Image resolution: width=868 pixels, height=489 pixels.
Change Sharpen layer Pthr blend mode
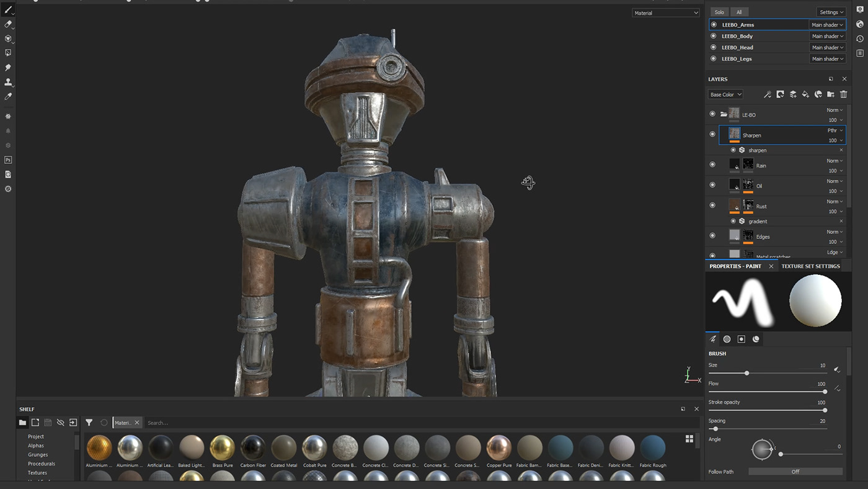[835, 130]
